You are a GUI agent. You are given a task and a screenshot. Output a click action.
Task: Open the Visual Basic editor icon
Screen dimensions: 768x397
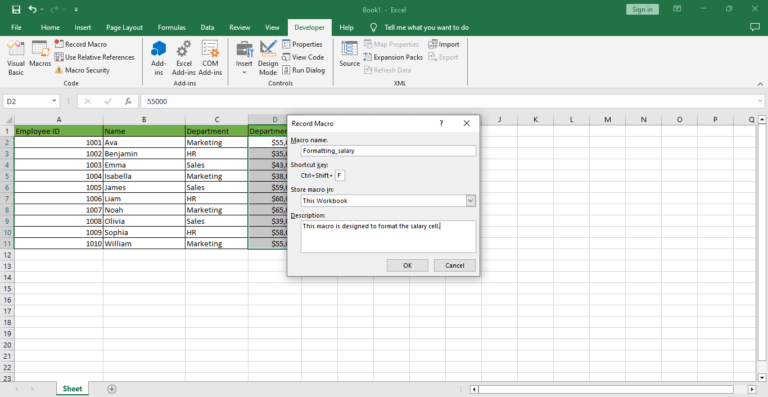click(x=16, y=58)
